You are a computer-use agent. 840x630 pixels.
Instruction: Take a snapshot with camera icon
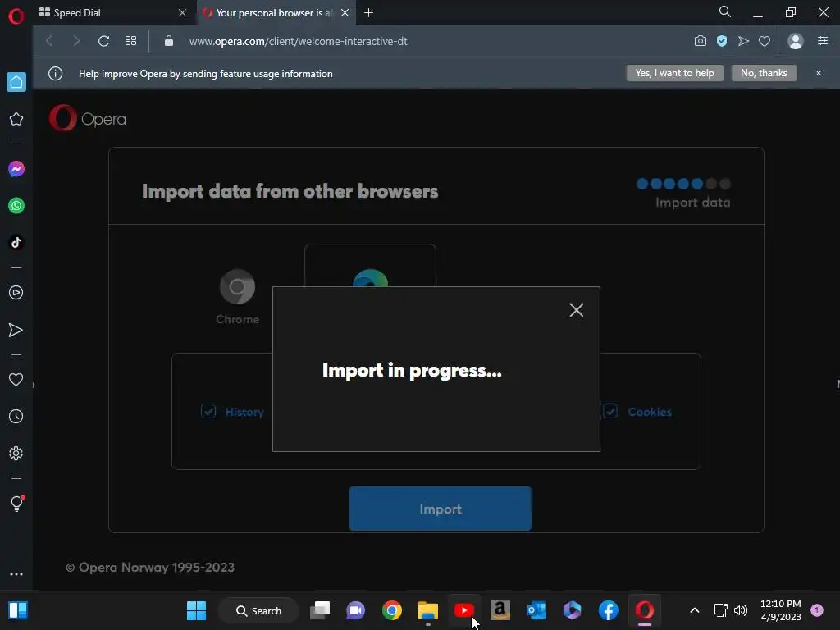[x=701, y=41]
